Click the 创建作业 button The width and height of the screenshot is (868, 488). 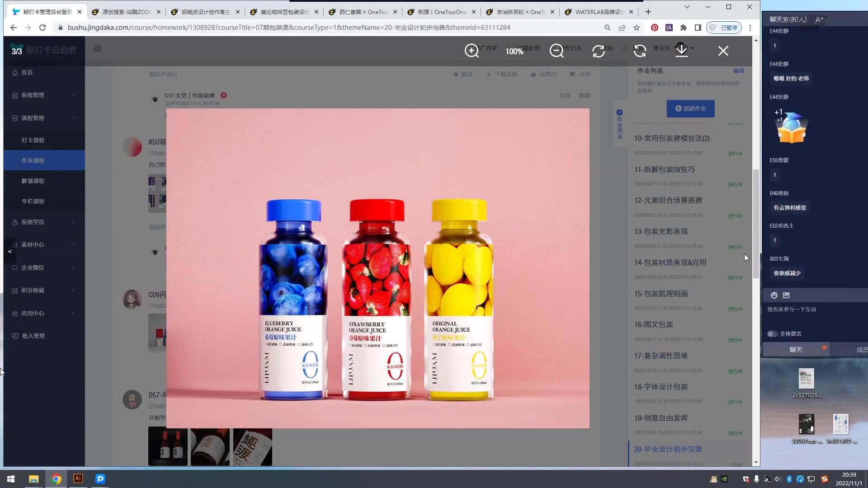click(x=690, y=108)
